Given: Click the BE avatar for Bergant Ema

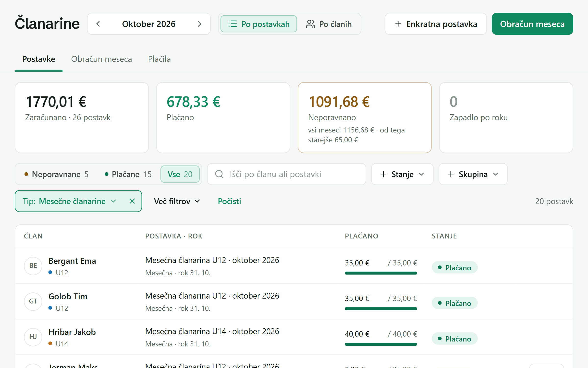Looking at the screenshot, I should pyautogui.click(x=33, y=266).
